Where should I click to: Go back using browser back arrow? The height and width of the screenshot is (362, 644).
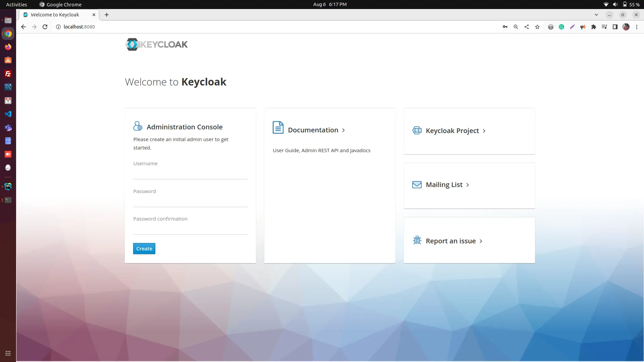(23, 27)
